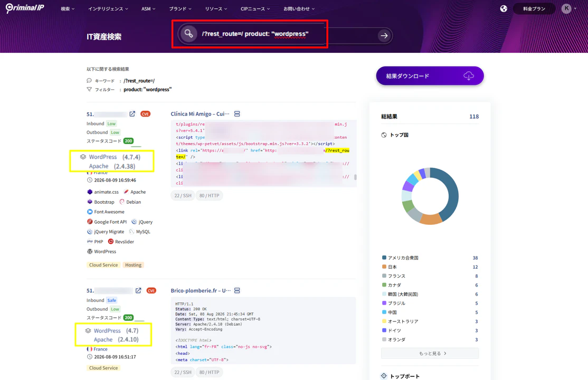Screen dimensions: 588x380
Task: Select 22 / SSH port of second result
Action: [183, 372]
